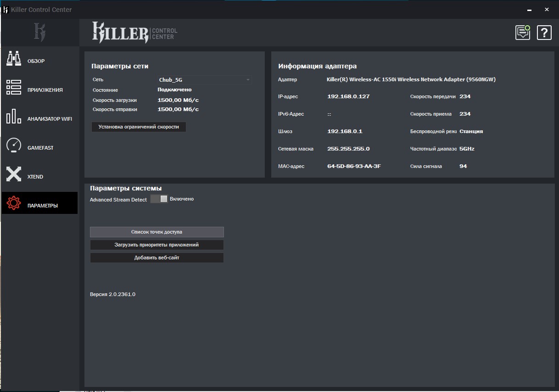559x392 pixels.
Task: Click the Скорость загрузки 1500,00 Мб/с value
Action: [178, 100]
